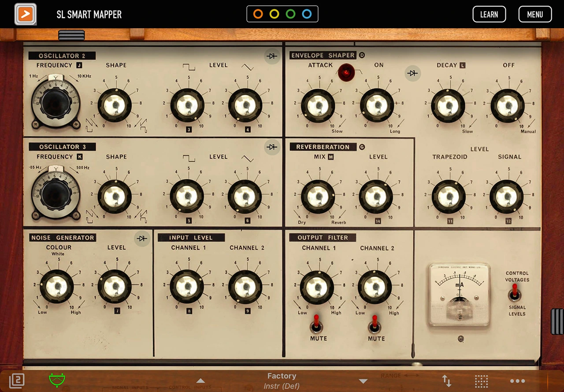Toggle Output Filter Channel 2 mute switch
Screen dimensions: 564x392
point(375,325)
